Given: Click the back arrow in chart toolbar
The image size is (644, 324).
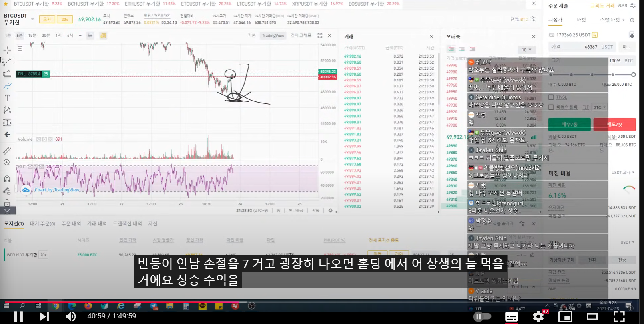Looking at the screenshot, I should pos(7,135).
